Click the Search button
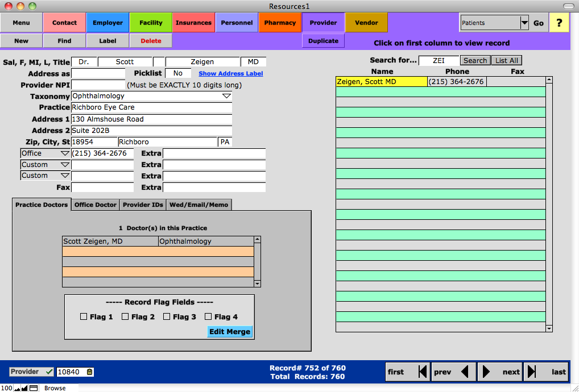Viewport: 579px width, 392px height. point(475,60)
